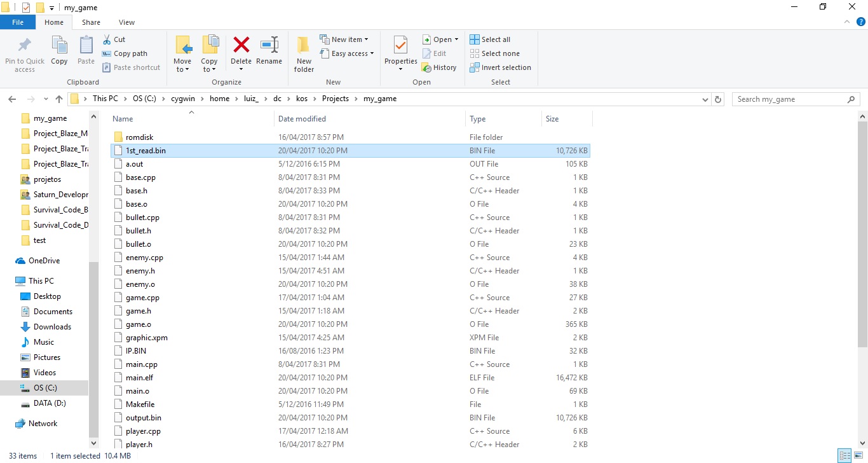Select the Makefile entry
The image size is (868, 463).
pos(350,404)
